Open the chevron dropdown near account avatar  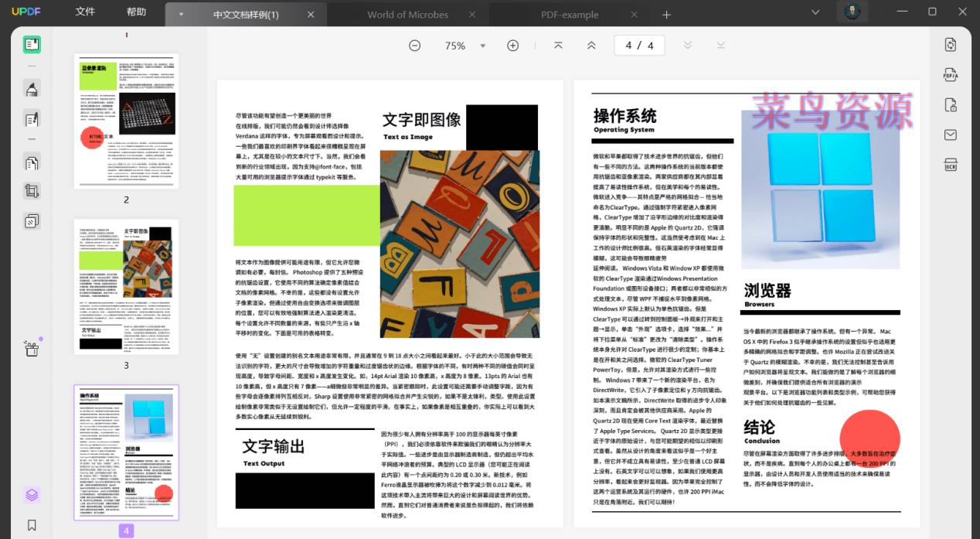point(815,12)
